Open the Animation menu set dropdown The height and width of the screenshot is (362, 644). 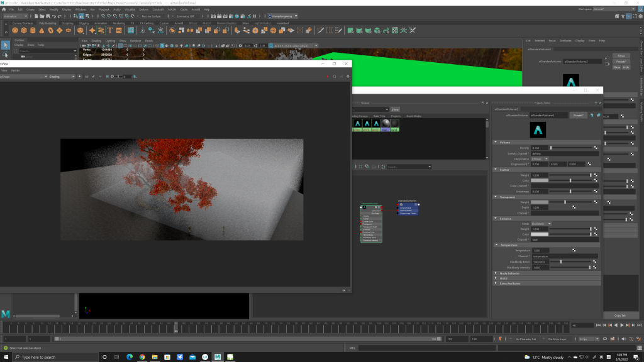tap(18, 16)
